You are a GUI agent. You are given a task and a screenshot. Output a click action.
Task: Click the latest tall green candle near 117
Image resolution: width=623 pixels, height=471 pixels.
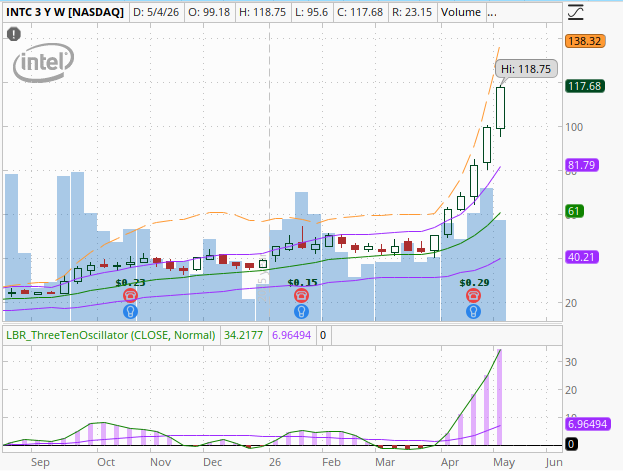pyautogui.click(x=500, y=108)
